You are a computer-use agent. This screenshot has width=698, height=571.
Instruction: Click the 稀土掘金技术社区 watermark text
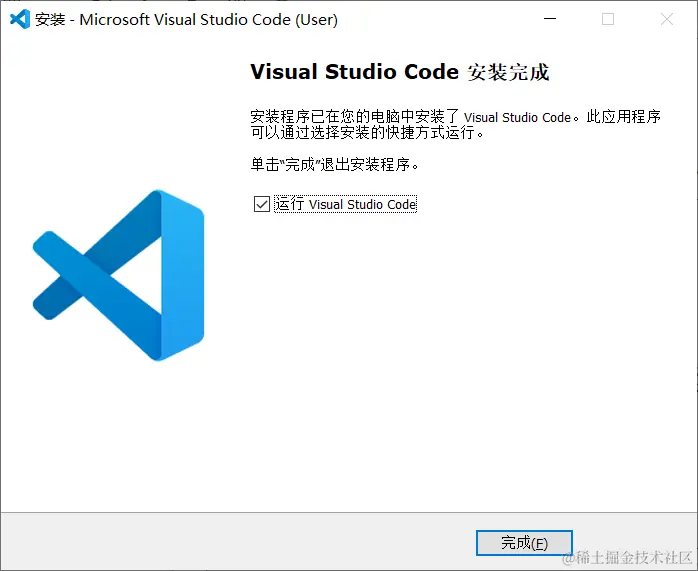pos(627,557)
